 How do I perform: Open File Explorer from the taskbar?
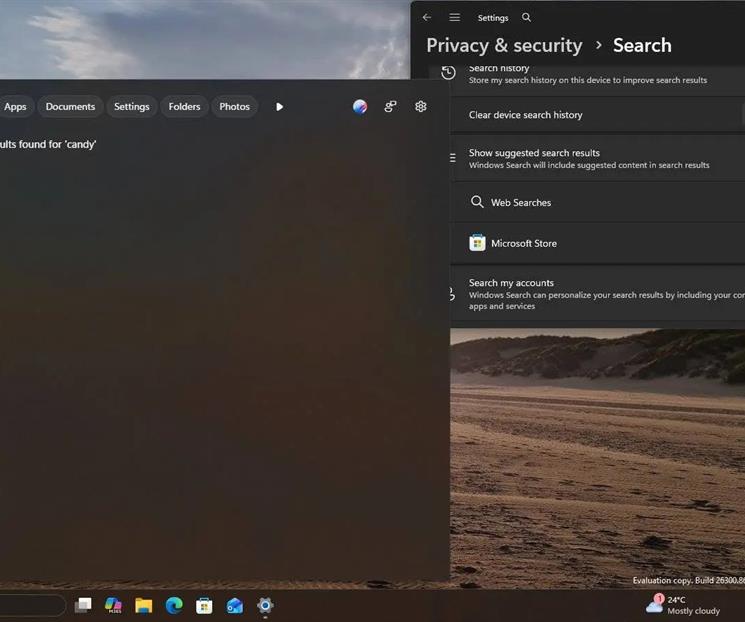(x=143, y=605)
